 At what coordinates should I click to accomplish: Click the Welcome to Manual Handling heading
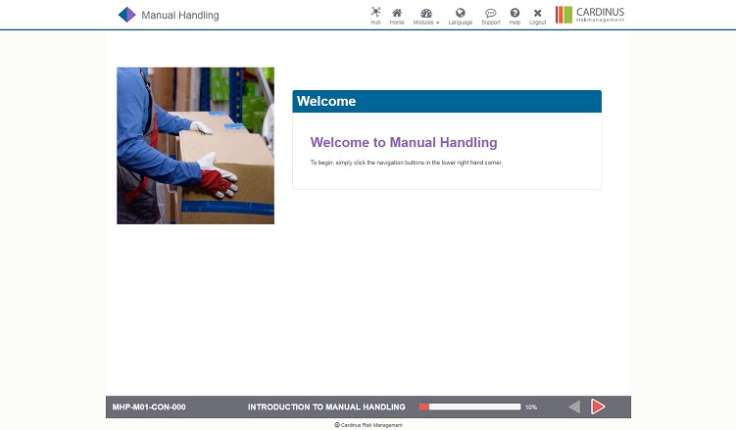[x=403, y=143]
